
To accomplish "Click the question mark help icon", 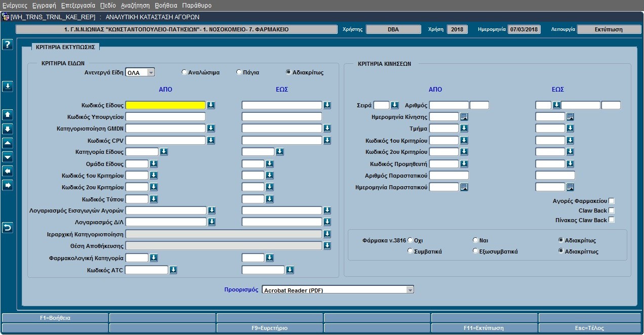I will tap(7, 45).
